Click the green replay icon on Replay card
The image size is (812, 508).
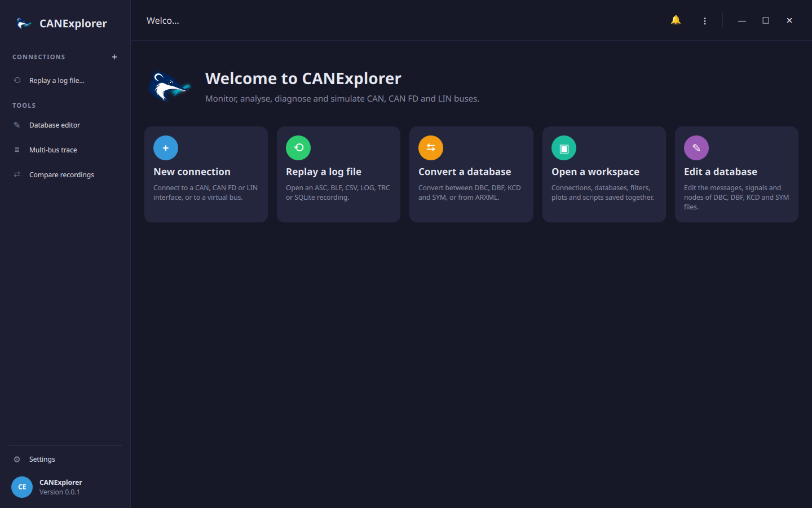298,148
